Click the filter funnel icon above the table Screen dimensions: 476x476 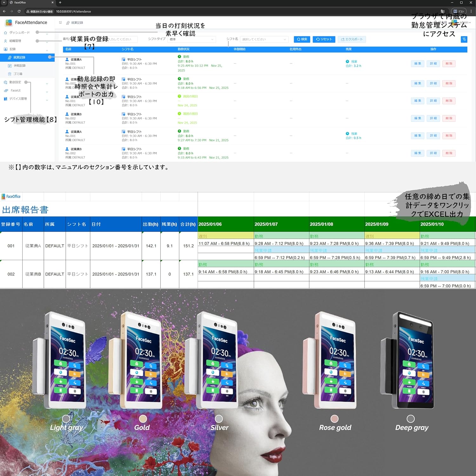pos(464,39)
